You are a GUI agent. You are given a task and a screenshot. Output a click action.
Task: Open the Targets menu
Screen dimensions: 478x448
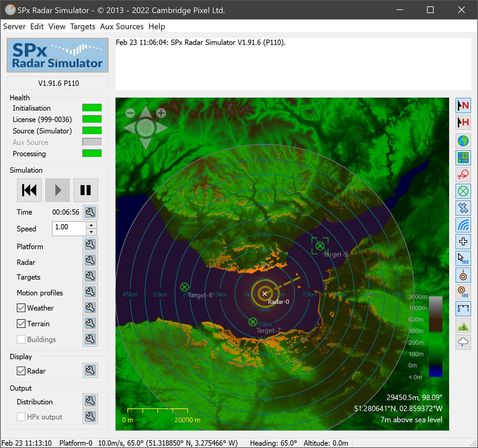point(83,26)
